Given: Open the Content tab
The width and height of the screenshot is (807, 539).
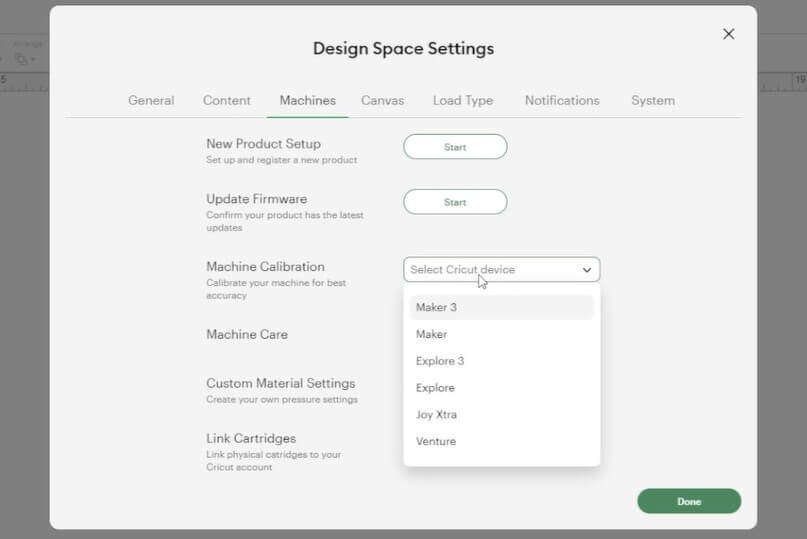Looking at the screenshot, I should [x=226, y=100].
